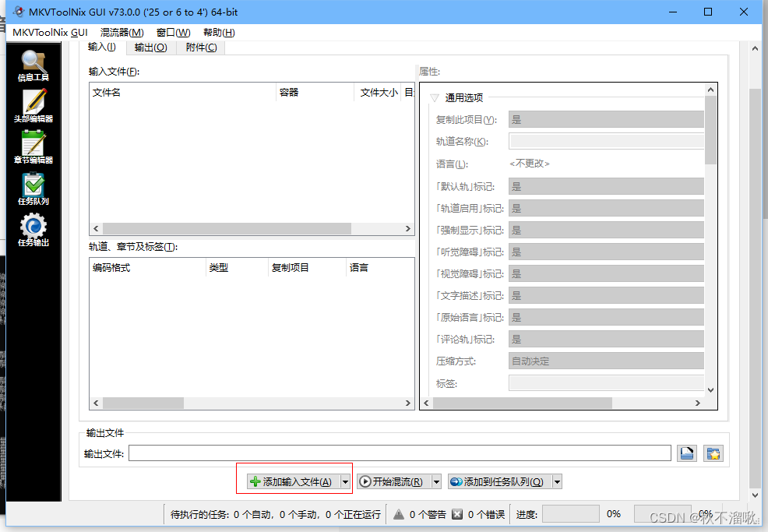Click 复制项目 column header
Image resolution: width=768 pixels, height=532 pixels.
point(307,267)
